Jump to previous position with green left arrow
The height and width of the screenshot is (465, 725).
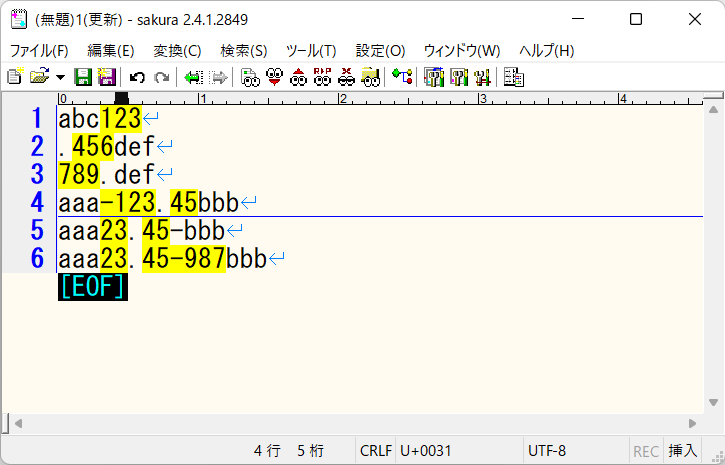(193, 77)
